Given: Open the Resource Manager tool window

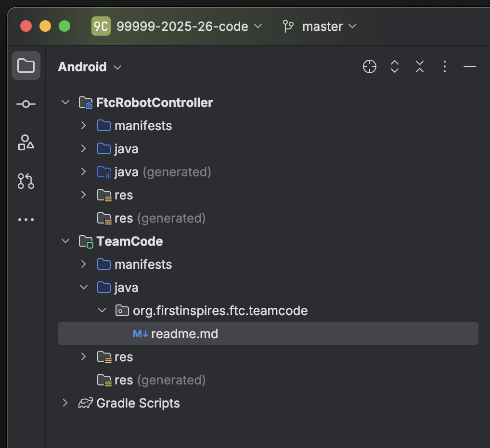Looking at the screenshot, I should 26,143.
